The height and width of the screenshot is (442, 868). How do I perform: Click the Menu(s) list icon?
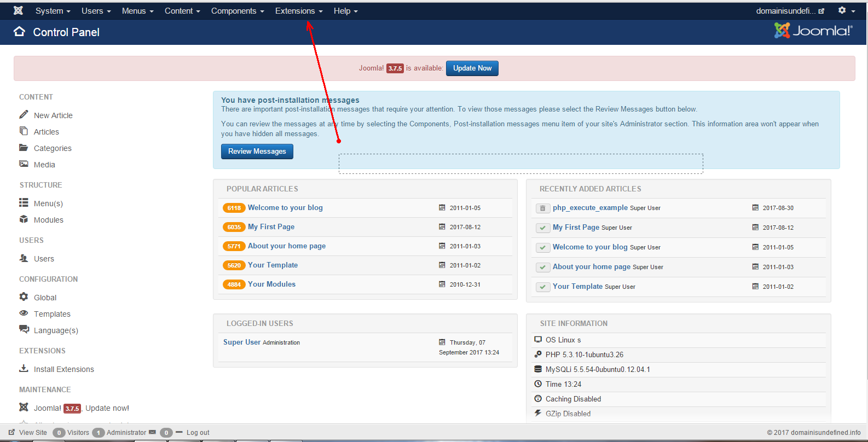24,202
